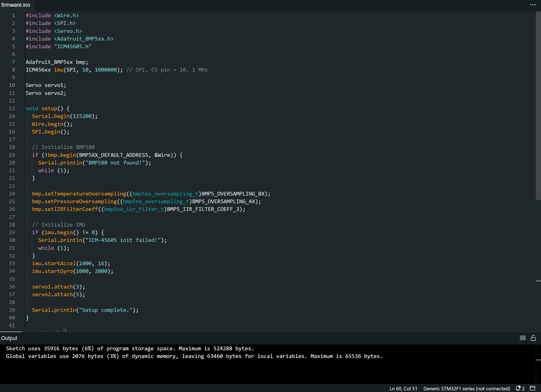The height and width of the screenshot is (392, 541).
Task: Switch to the firmware.ino tab
Action: 16,5
